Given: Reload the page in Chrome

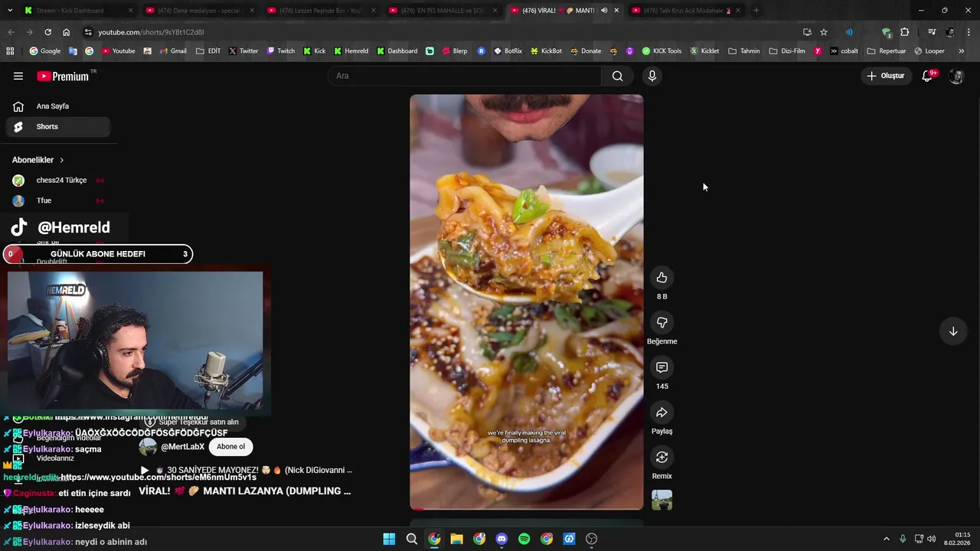Looking at the screenshot, I should 47,32.
